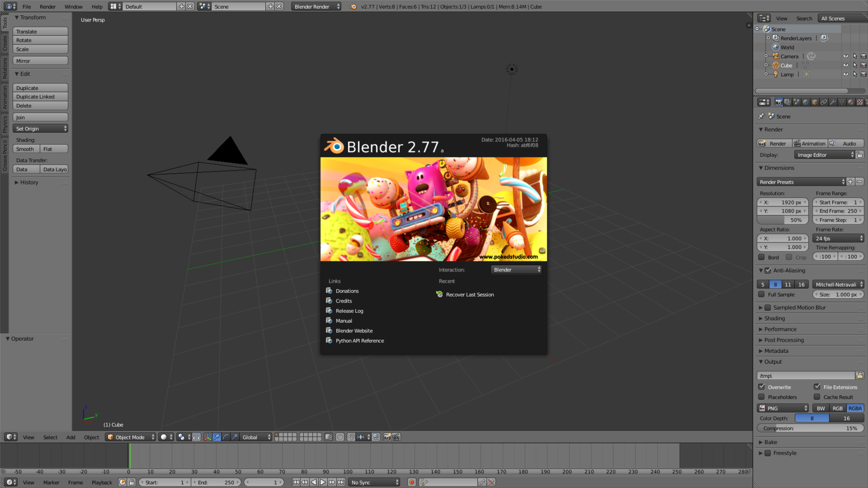Toggle renderability camera icon for Lamp
Viewport: 868px width, 488px height.
(x=863, y=74)
